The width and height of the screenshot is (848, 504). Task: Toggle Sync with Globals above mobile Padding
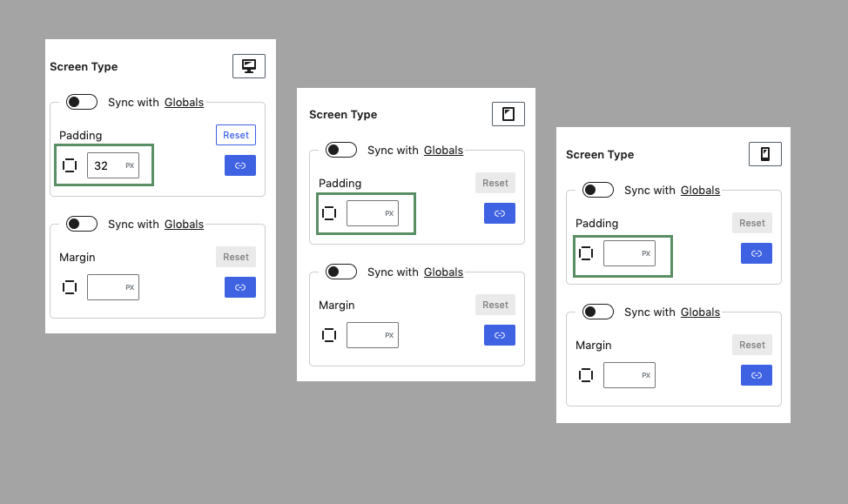[x=597, y=190]
